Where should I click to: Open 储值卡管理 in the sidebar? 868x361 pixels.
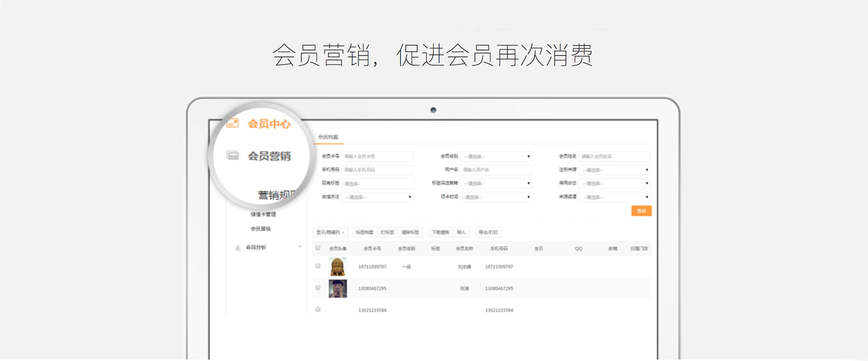click(x=263, y=215)
